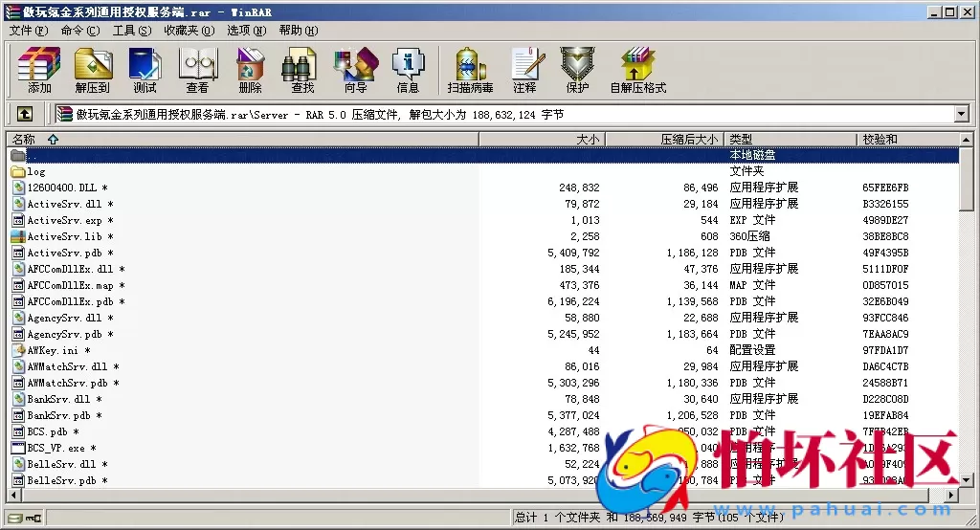
Task: Click packed size 1,186,128
Action: tap(692, 253)
